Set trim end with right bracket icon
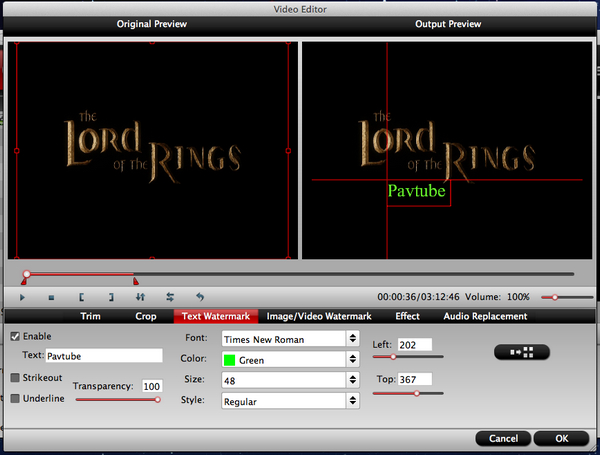600x455 pixels. 111,297
